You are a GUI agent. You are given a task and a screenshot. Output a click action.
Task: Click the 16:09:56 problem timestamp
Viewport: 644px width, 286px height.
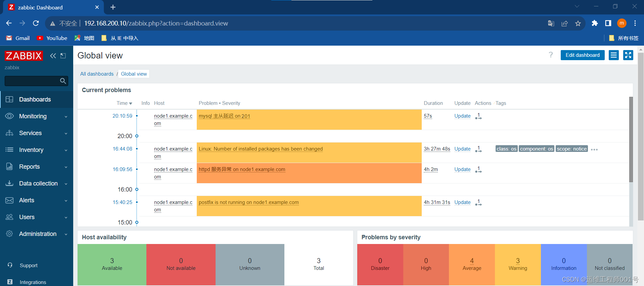pyautogui.click(x=123, y=169)
